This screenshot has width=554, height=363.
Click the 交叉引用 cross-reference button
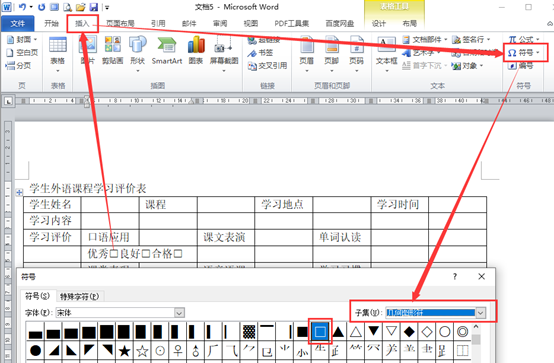click(267, 66)
